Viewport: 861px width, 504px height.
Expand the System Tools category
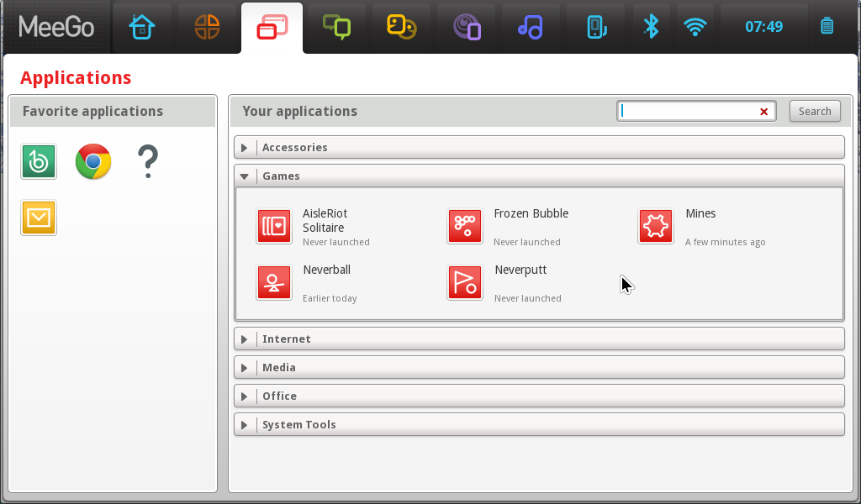click(539, 424)
